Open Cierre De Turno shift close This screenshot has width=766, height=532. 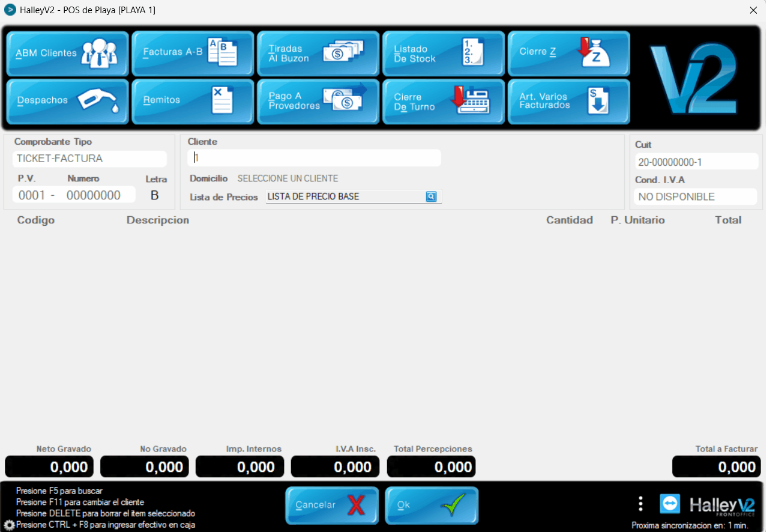(x=444, y=101)
